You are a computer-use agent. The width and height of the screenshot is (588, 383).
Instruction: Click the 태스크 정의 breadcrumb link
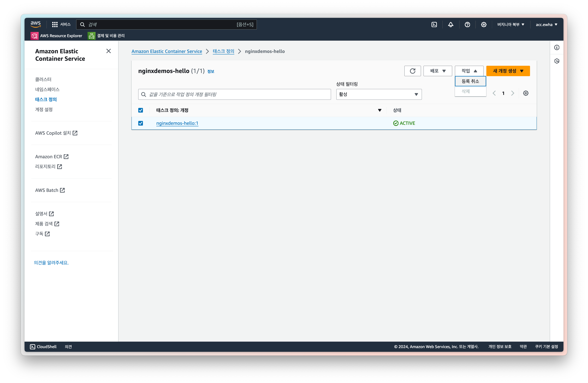point(223,51)
